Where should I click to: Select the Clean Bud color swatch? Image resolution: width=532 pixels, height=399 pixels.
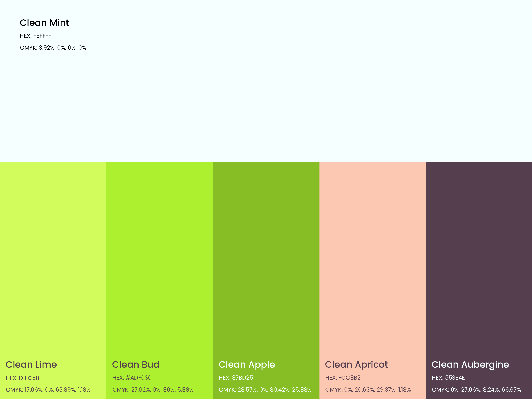pyautogui.click(x=160, y=253)
